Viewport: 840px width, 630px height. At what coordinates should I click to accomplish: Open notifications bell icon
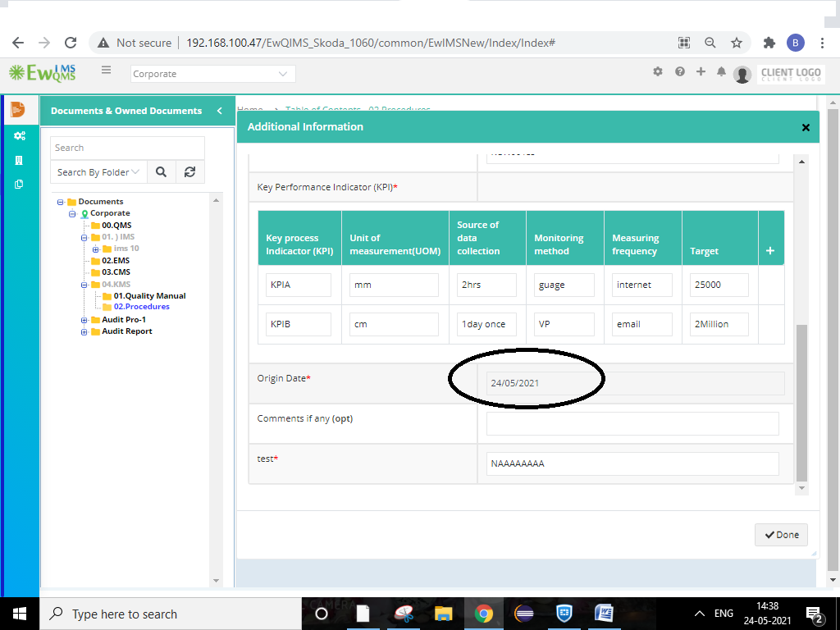pyautogui.click(x=722, y=71)
